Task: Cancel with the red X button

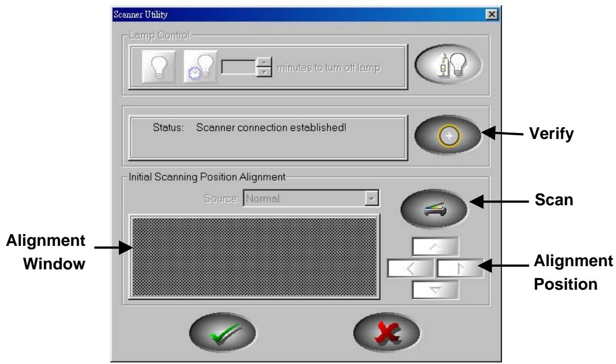Action: tap(387, 332)
